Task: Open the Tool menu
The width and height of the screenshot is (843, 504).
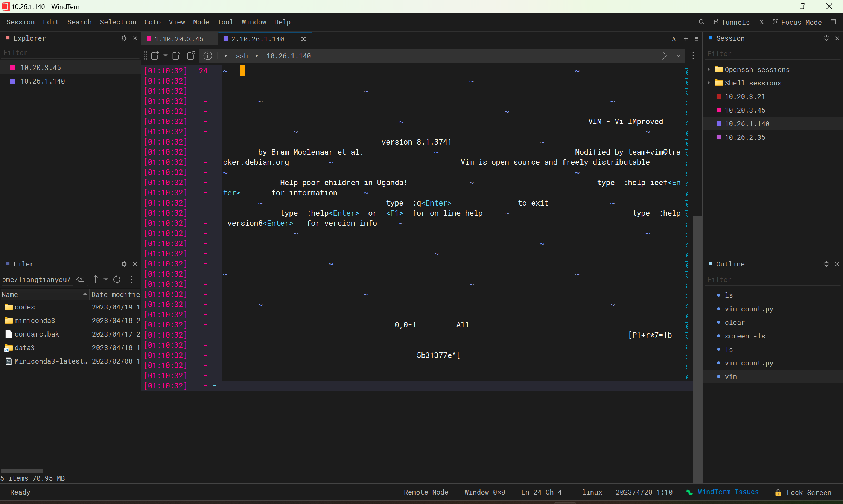Action: pos(225,22)
